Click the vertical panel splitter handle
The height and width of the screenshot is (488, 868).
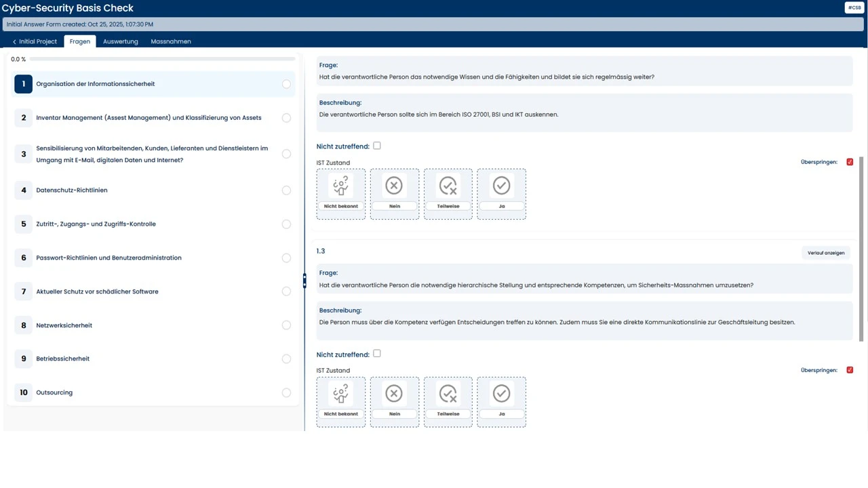304,280
